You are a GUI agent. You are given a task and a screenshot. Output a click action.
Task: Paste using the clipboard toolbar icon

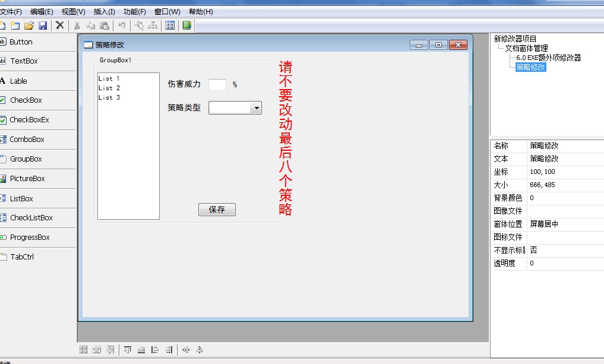(x=105, y=26)
